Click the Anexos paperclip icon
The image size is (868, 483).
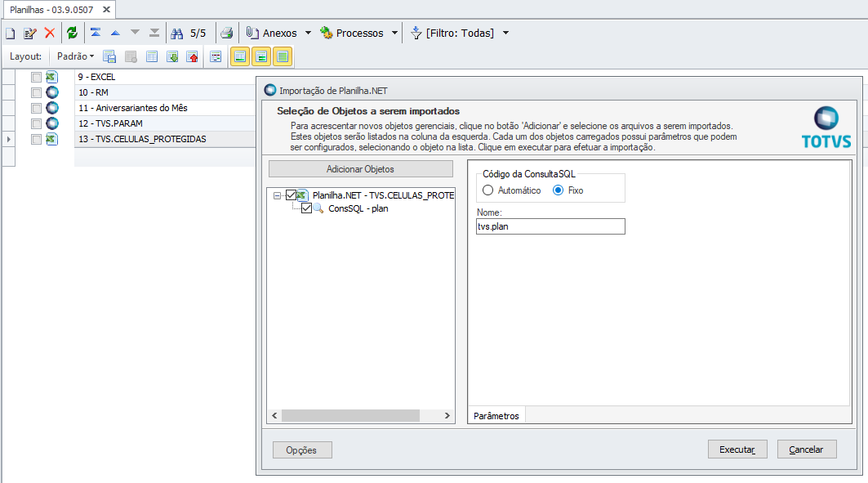pyautogui.click(x=252, y=34)
